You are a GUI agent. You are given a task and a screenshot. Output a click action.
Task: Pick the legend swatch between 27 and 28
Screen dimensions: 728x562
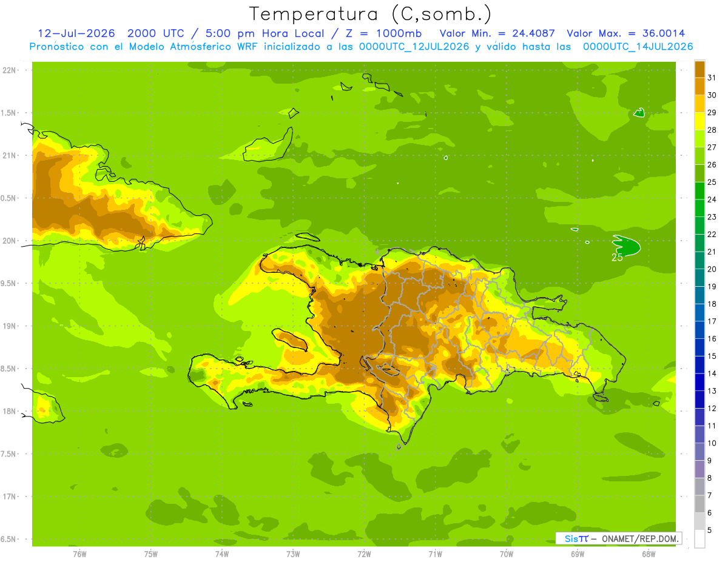(x=699, y=138)
